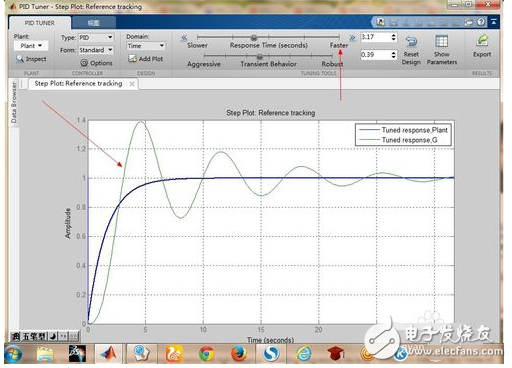512x368 pixels.
Task: Increase the 3.17 response time stepper
Action: point(394,35)
